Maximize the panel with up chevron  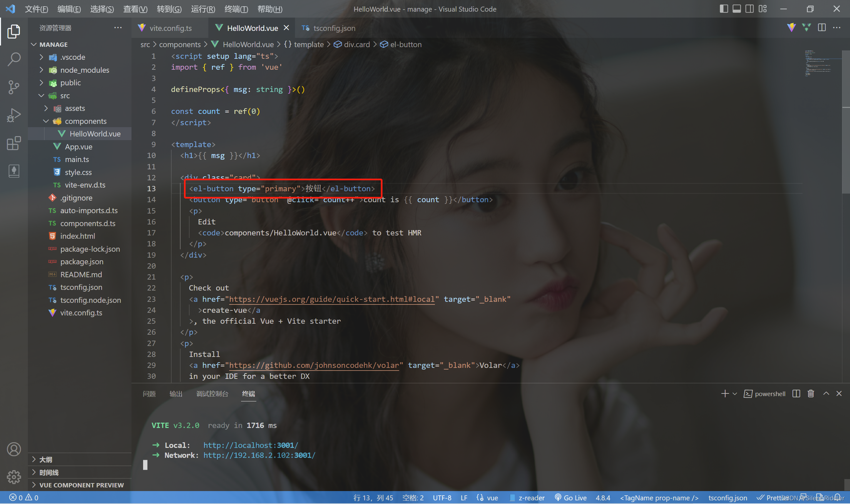tap(826, 394)
